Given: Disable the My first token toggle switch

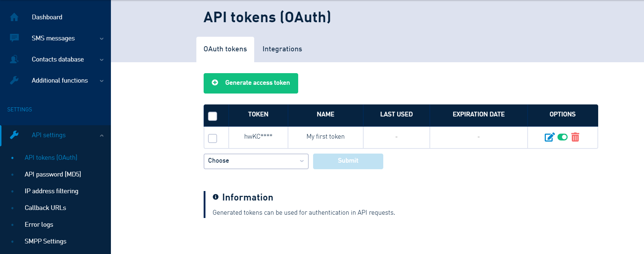Looking at the screenshot, I should tap(563, 137).
